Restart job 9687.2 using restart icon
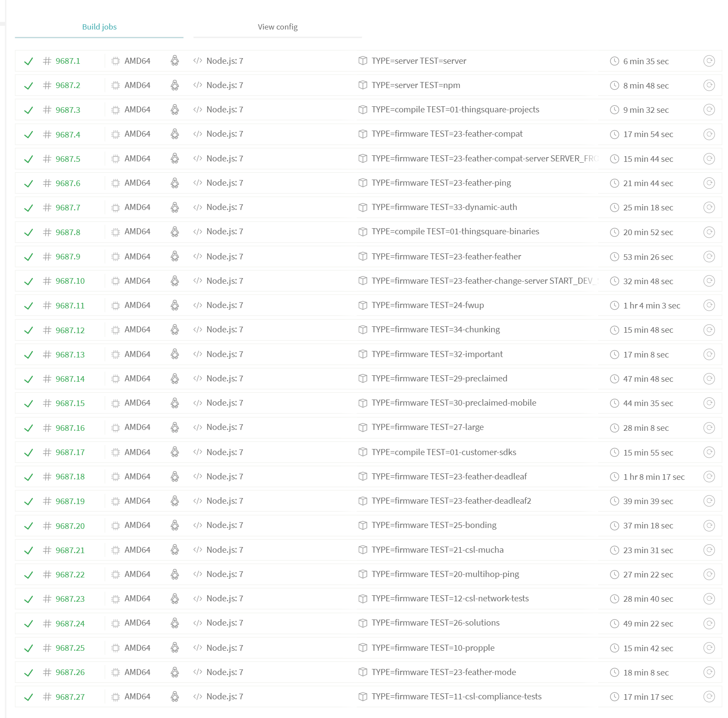This screenshot has height=718, width=728. [x=709, y=85]
